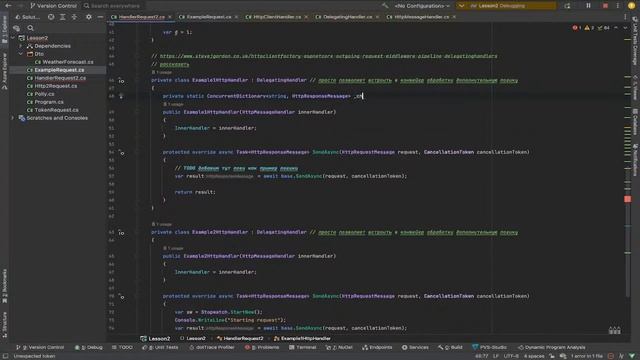Expand the Lesson2 Debugging session dropdown
The width and height of the screenshot is (640, 360).
[462, 6]
